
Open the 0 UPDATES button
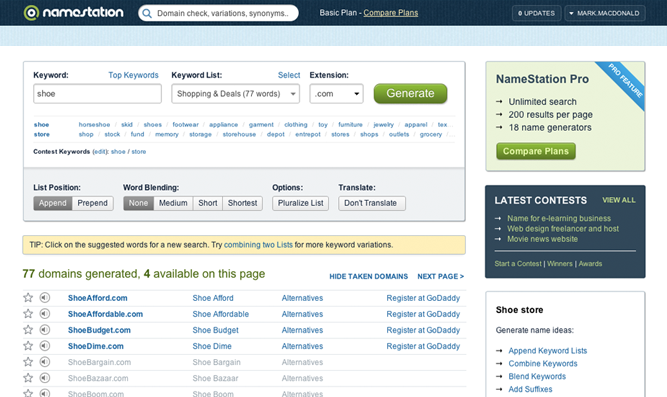536,13
